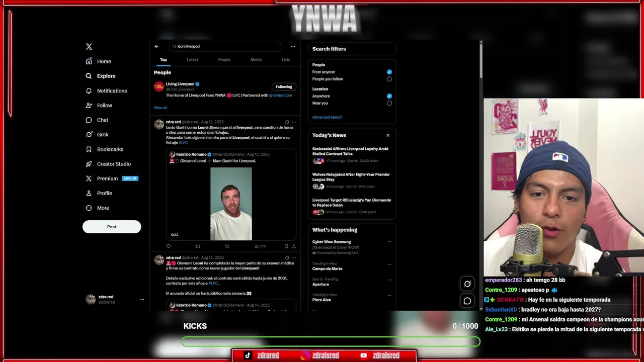The height and width of the screenshot is (362, 644).
Task: Click the @rainbetcom mention link
Action: click(x=280, y=96)
